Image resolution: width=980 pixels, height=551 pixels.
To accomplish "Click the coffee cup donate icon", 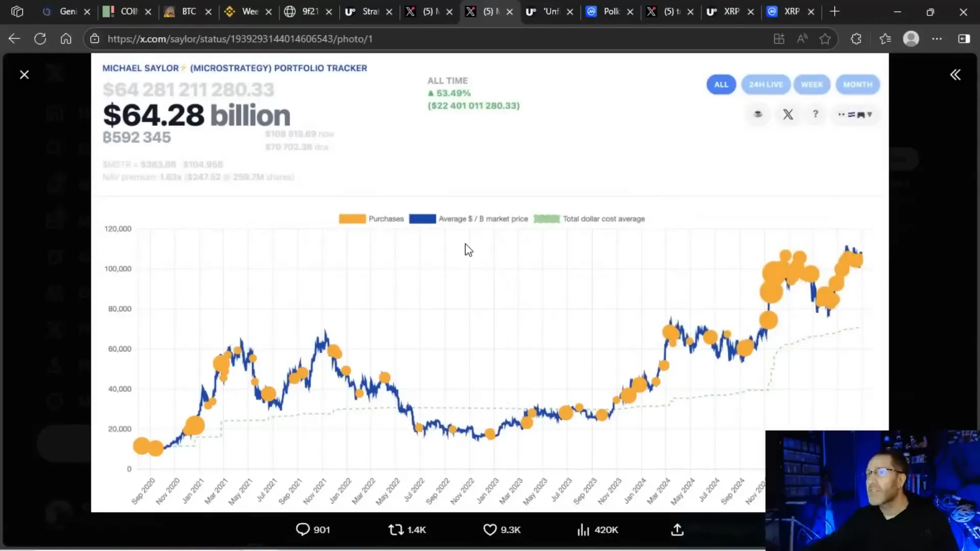I will (x=758, y=114).
